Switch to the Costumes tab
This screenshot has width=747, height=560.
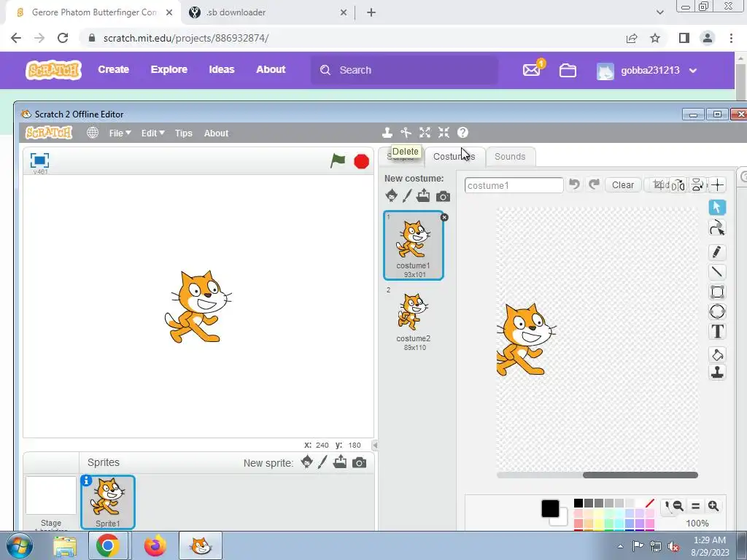tap(454, 157)
